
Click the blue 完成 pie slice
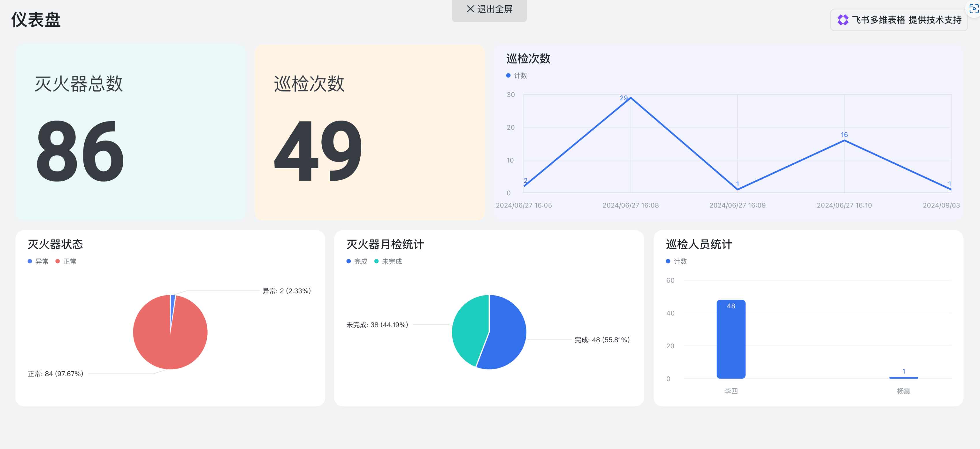point(506,334)
